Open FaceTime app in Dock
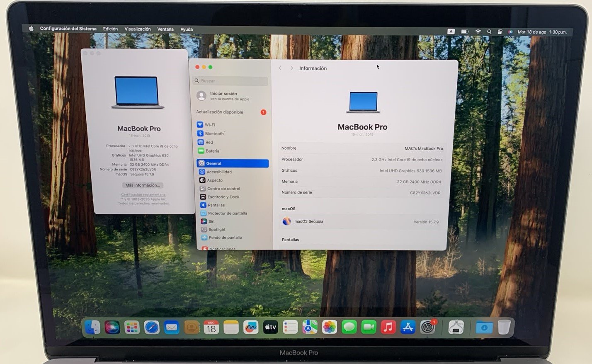 (369, 328)
